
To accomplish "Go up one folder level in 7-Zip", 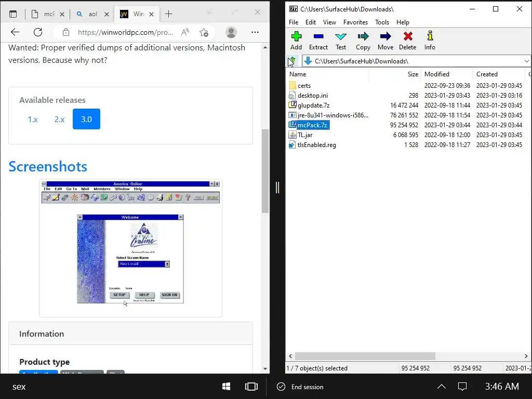I will 292,61.
